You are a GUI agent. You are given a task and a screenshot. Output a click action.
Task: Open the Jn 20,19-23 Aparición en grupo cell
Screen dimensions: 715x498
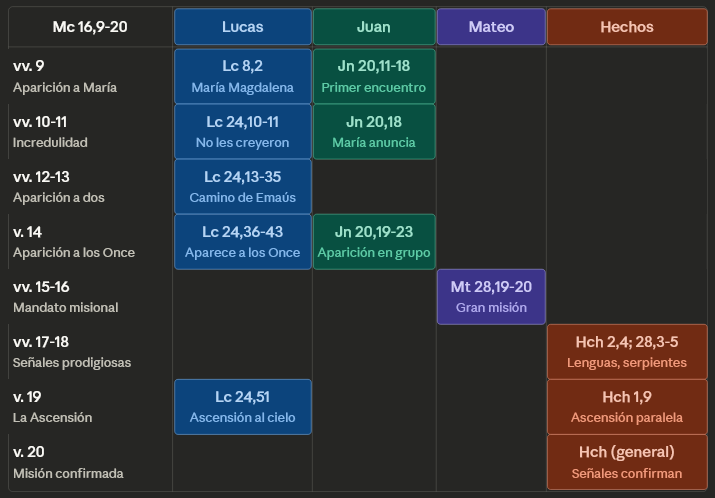click(374, 242)
